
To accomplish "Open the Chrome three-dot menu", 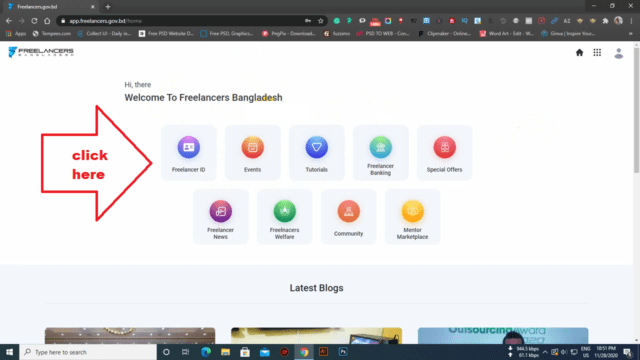I will [x=631, y=21].
